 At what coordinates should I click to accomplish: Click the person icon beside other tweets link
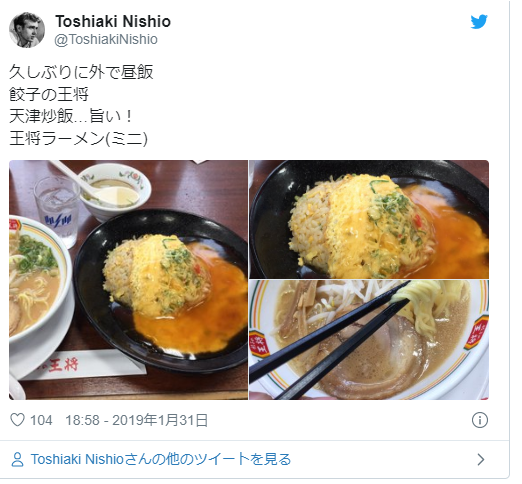point(17,459)
